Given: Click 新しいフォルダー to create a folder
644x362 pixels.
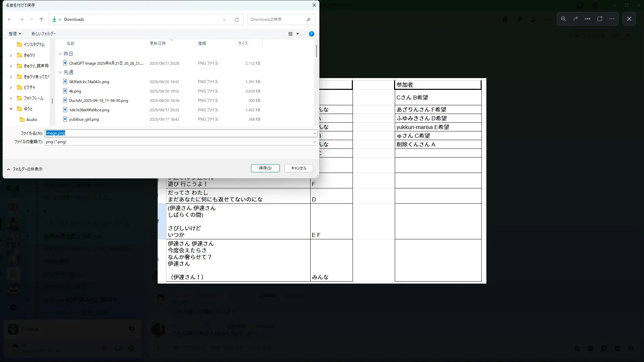Looking at the screenshot, I should [x=44, y=34].
